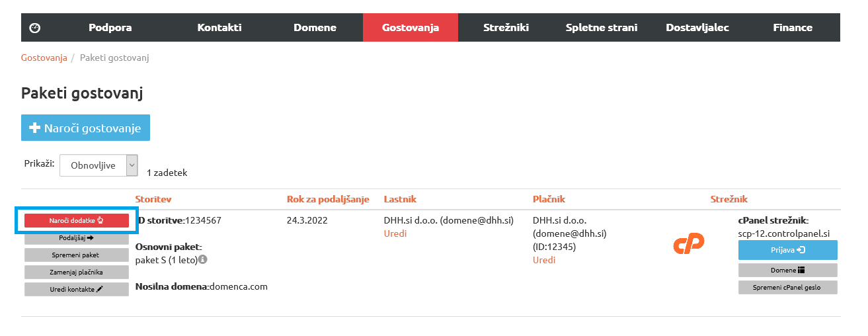The width and height of the screenshot is (868, 336).
Task: Click Uredi kontakte with pencil icon
Action: (x=77, y=289)
